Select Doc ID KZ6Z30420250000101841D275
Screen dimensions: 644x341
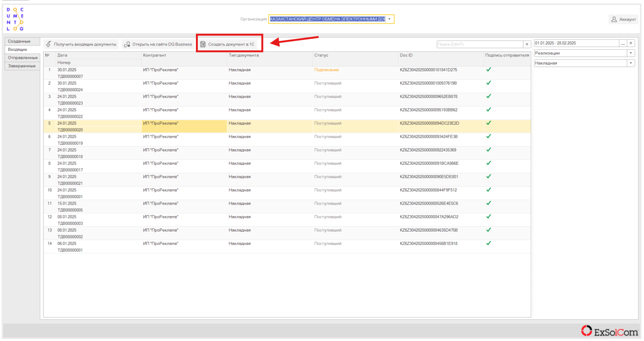tap(429, 70)
